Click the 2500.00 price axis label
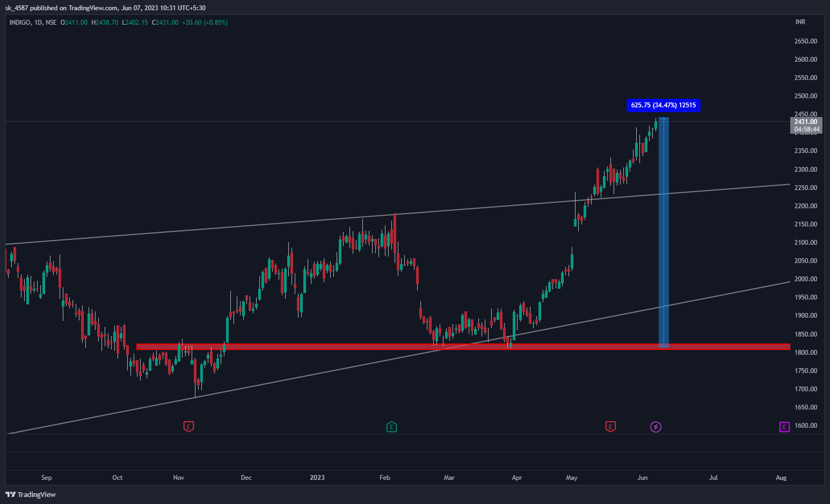The image size is (830, 504). pyautogui.click(x=806, y=96)
